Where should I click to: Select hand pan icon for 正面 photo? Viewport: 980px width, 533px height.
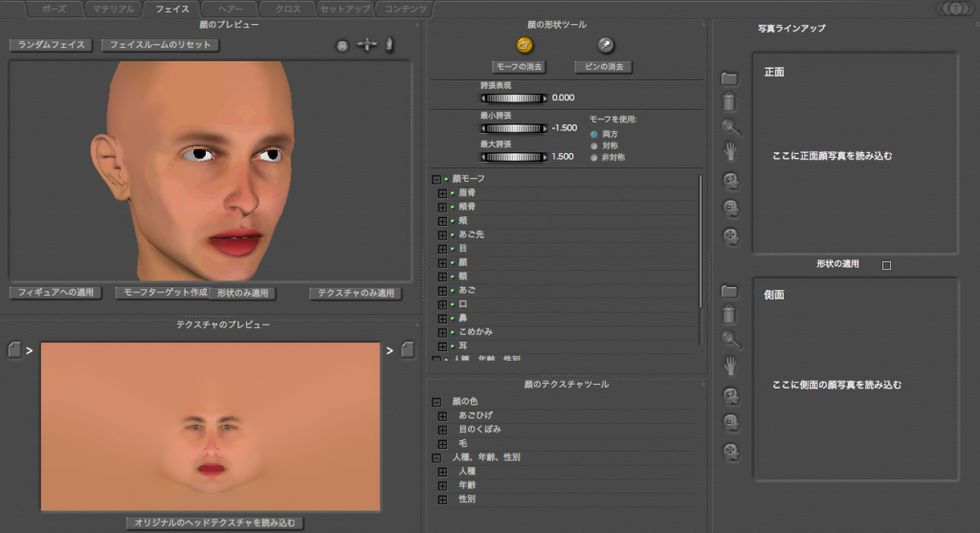click(x=730, y=152)
